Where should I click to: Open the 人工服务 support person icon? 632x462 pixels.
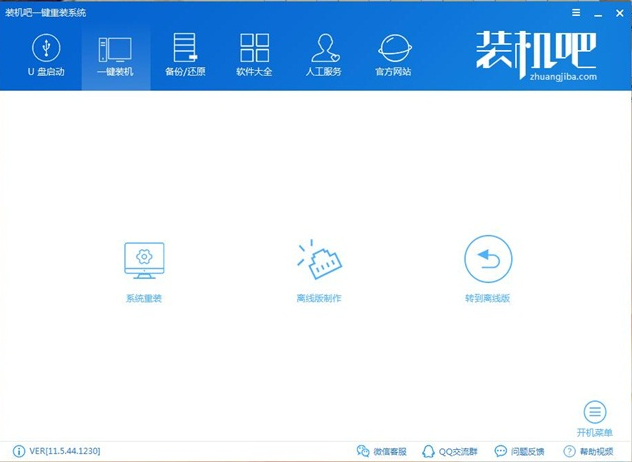324,48
